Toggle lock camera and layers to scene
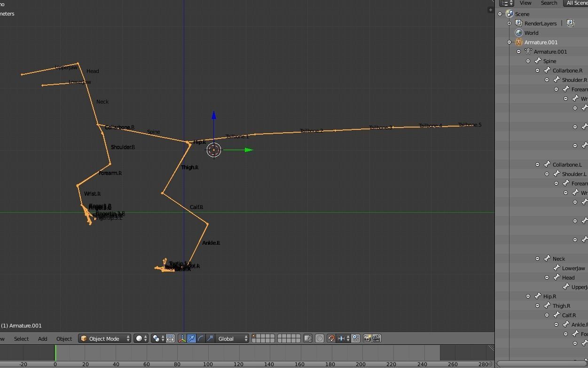588x368 pixels. (308, 338)
